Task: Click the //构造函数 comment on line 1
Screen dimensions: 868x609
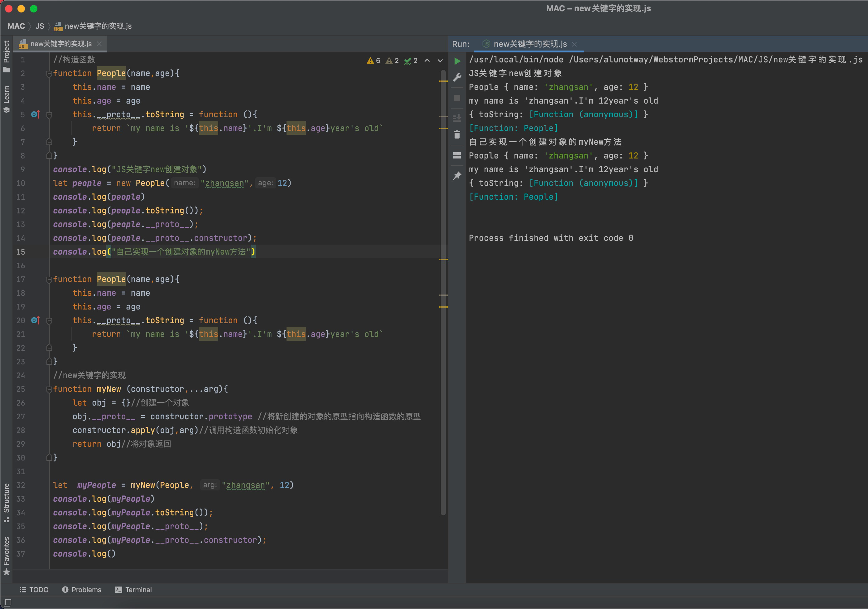Action: (x=74, y=60)
